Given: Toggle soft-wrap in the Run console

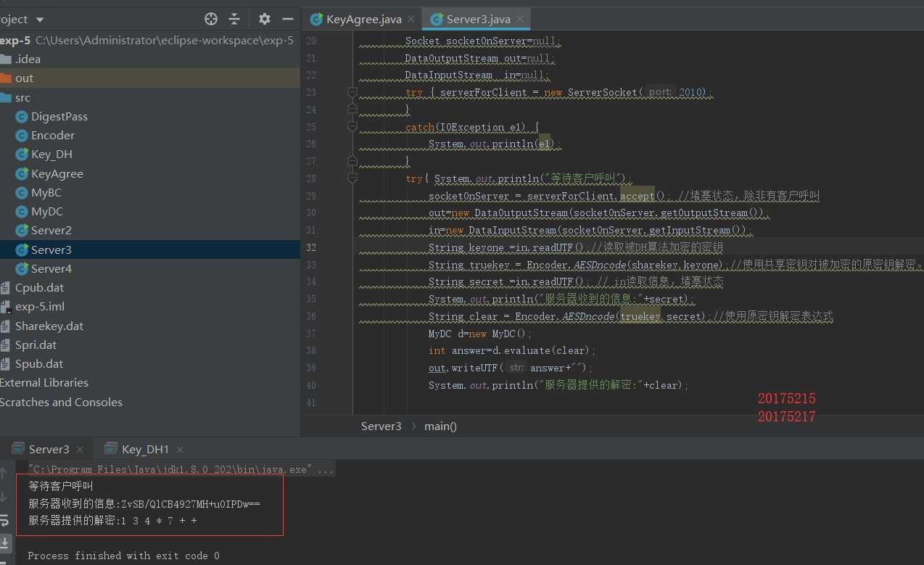Looking at the screenshot, I should [4, 520].
